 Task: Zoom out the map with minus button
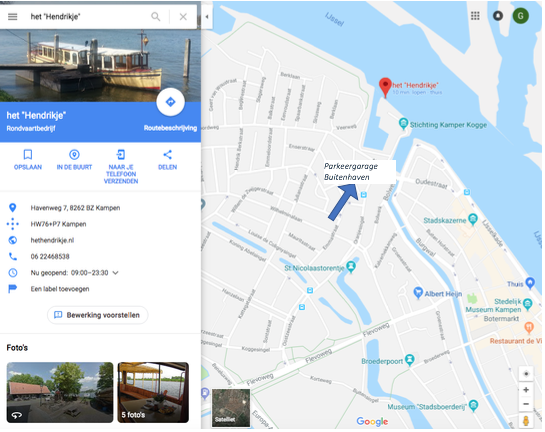526,404
